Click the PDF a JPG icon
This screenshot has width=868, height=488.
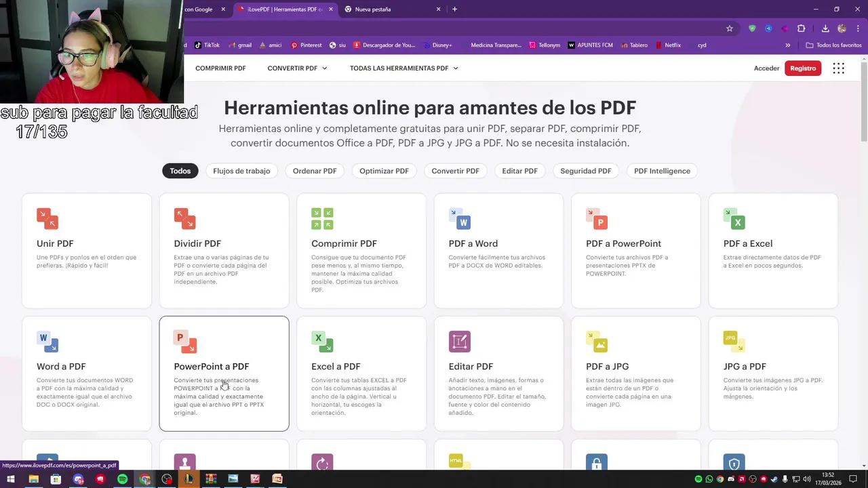tap(597, 342)
